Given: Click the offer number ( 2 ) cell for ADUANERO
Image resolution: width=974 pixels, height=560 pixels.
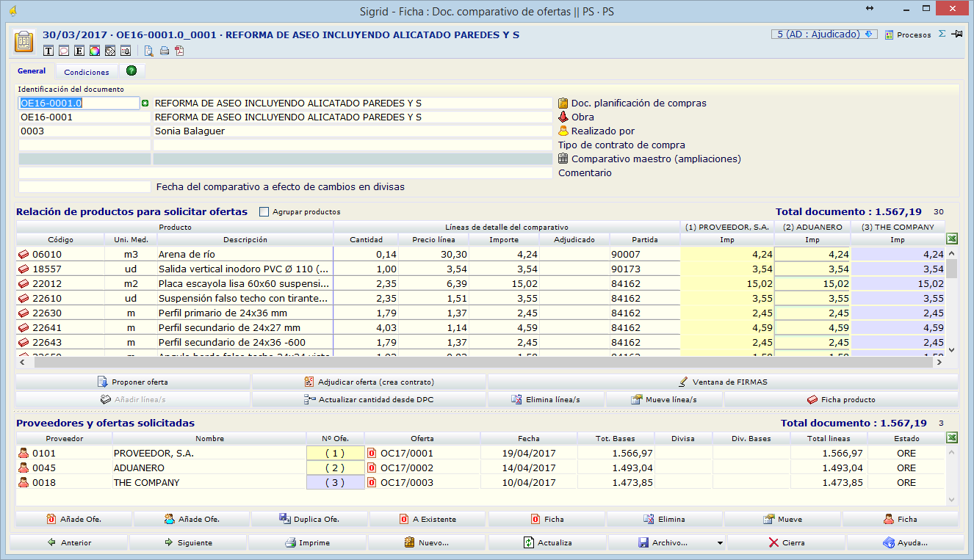Looking at the screenshot, I should pos(335,468).
